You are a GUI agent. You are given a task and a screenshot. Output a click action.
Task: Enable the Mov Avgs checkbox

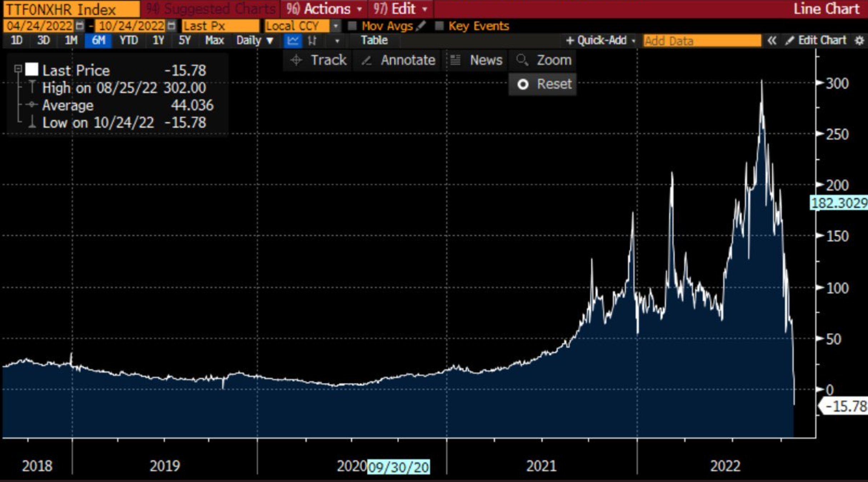pyautogui.click(x=352, y=26)
